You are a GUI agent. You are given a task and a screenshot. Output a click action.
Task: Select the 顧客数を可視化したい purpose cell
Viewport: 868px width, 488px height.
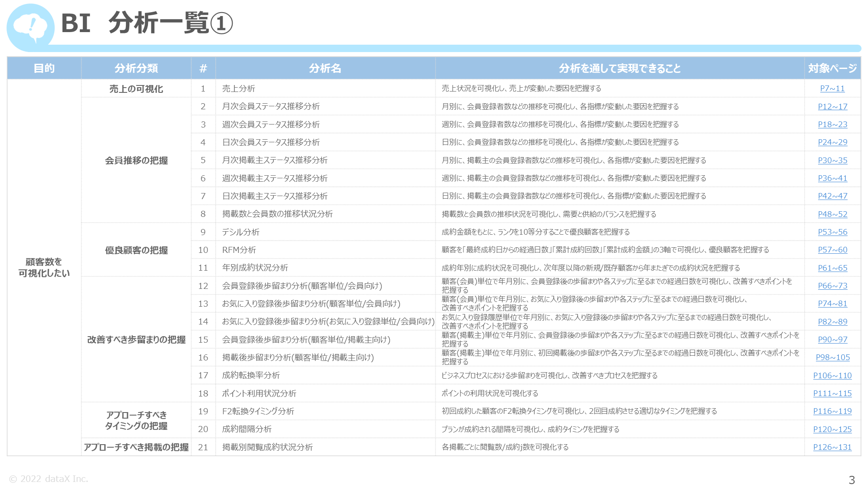44,268
